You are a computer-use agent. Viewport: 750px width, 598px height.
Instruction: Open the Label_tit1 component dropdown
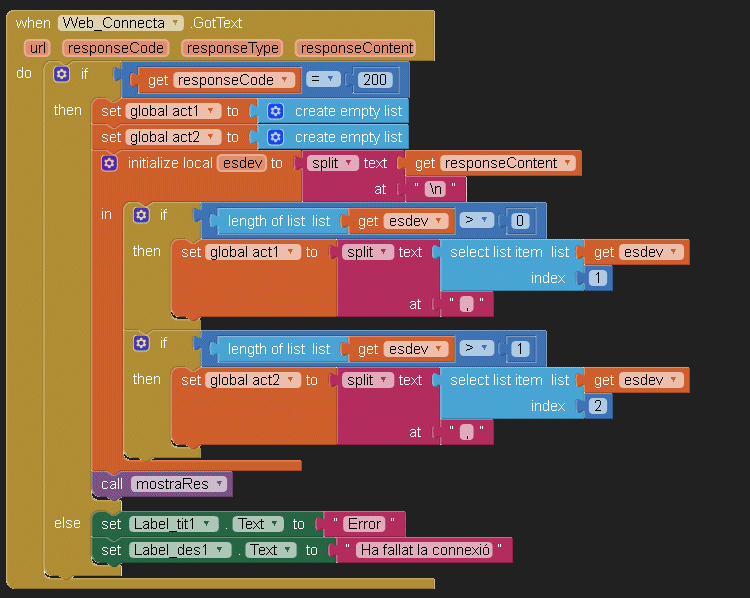(x=207, y=524)
